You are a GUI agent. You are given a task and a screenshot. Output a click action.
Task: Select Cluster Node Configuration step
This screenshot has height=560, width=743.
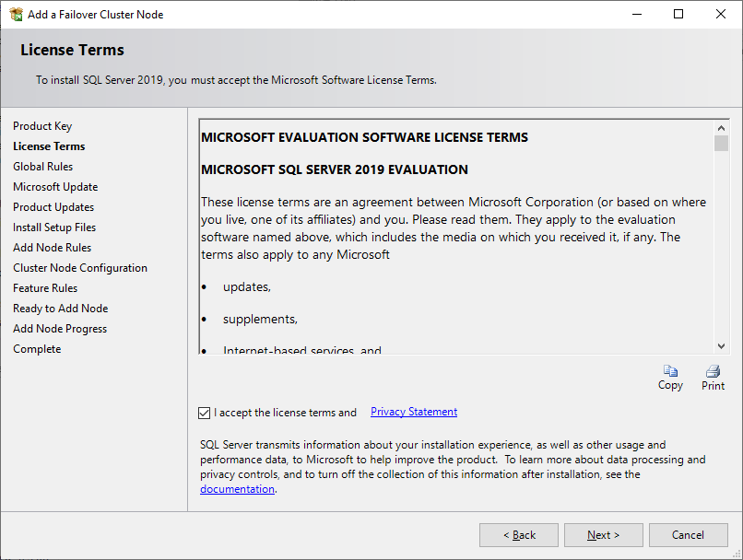point(80,268)
